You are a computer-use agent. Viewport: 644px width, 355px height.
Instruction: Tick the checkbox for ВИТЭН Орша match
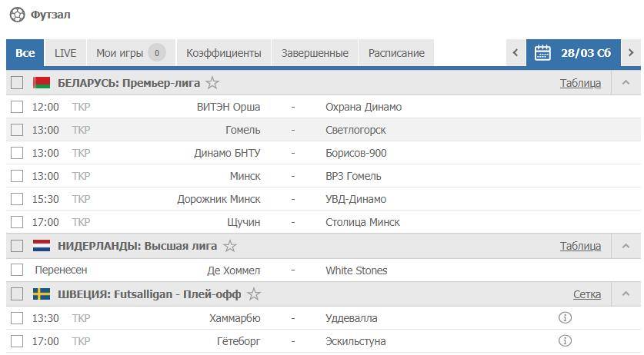17,107
